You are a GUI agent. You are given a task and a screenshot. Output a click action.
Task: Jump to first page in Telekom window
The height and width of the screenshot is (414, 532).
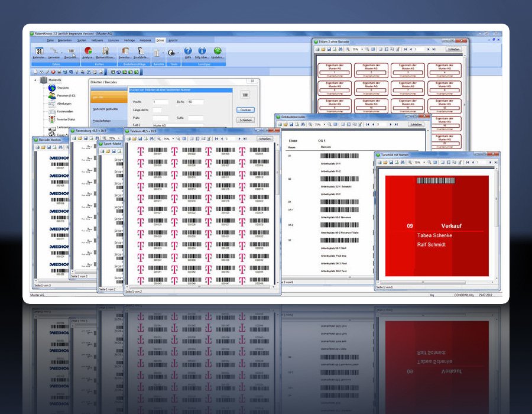(216, 139)
